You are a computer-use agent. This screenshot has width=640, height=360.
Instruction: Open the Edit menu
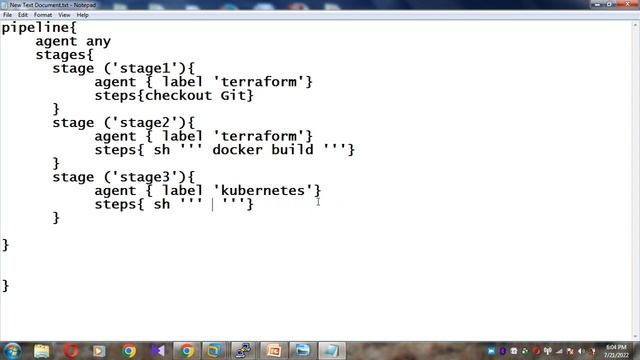(23, 15)
